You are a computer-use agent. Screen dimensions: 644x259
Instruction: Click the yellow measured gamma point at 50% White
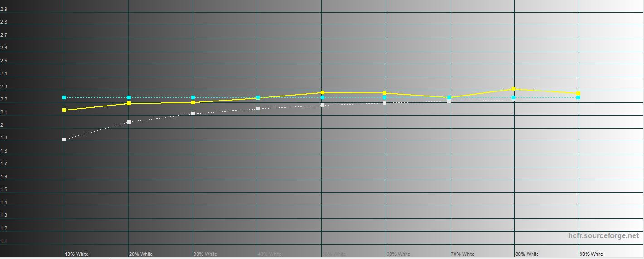[323, 92]
